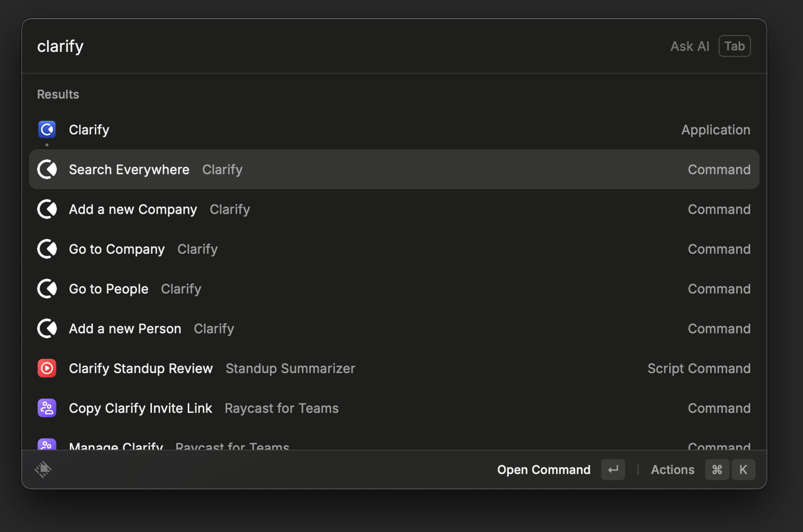The height and width of the screenshot is (532, 803).
Task: Select the Manage Clarify result row
Action: point(116,445)
